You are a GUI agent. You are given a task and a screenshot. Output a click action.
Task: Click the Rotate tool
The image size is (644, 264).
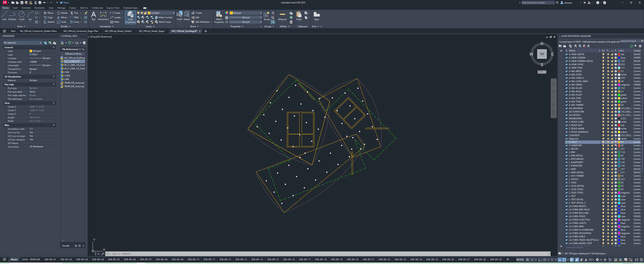[x=62, y=13]
